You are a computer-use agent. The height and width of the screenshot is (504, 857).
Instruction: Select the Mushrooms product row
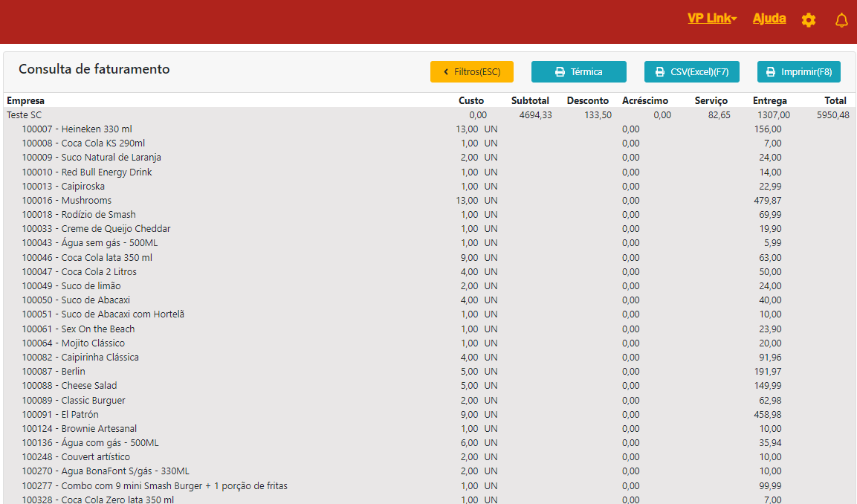(x=66, y=201)
